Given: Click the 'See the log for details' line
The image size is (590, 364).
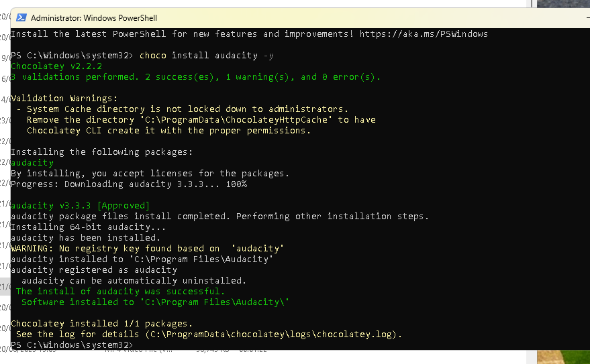Looking at the screenshot, I should [x=209, y=335].
